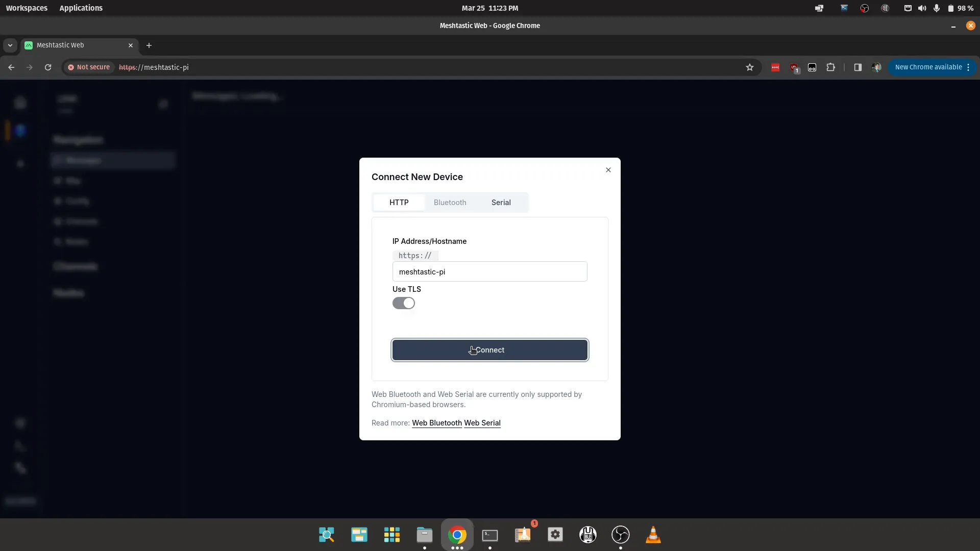Screen dimensions: 980x551
Task: Open the BLE app in dock
Action: (588, 535)
